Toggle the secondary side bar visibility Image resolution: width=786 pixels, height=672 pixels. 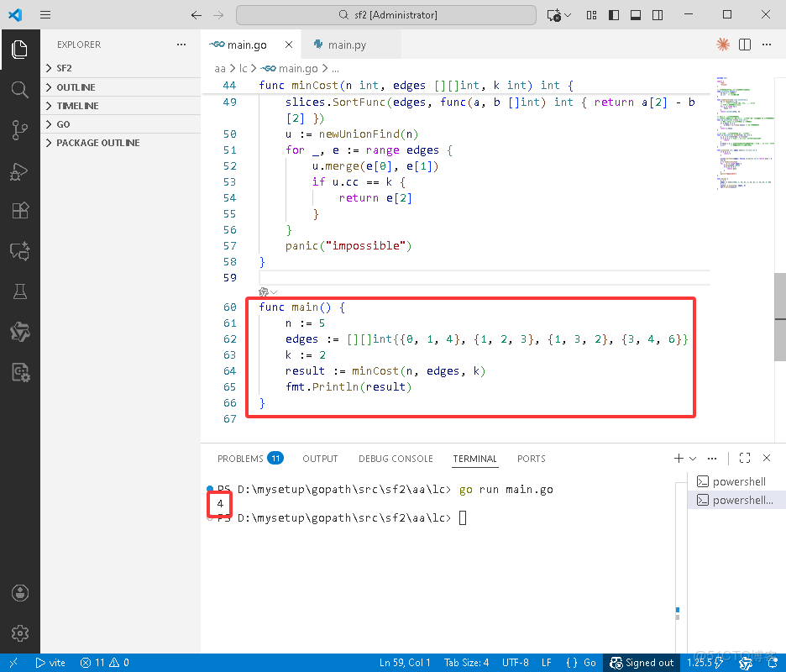[x=656, y=15]
